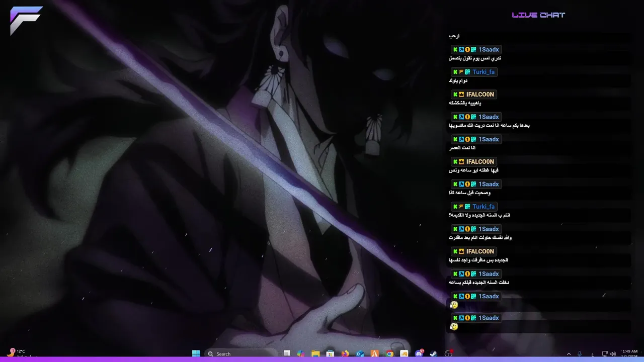644x362 pixels.
Task: Open the orange letter A app
Action: coord(374,353)
